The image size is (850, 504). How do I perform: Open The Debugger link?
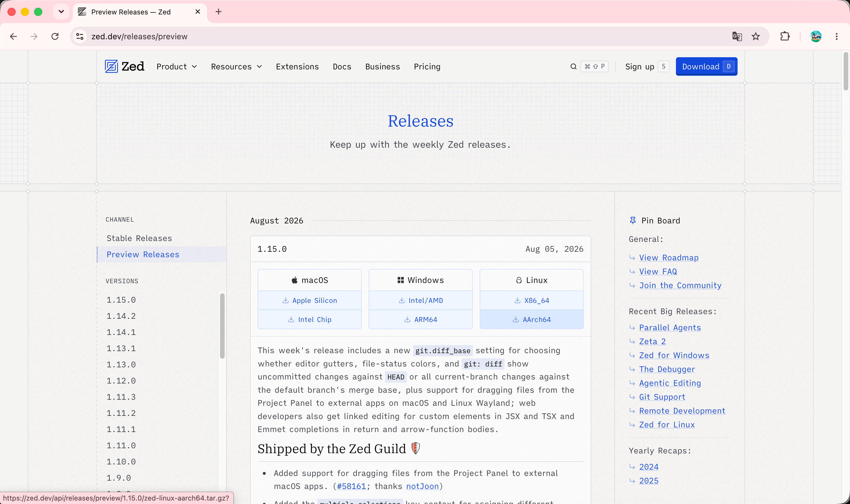coord(667,370)
